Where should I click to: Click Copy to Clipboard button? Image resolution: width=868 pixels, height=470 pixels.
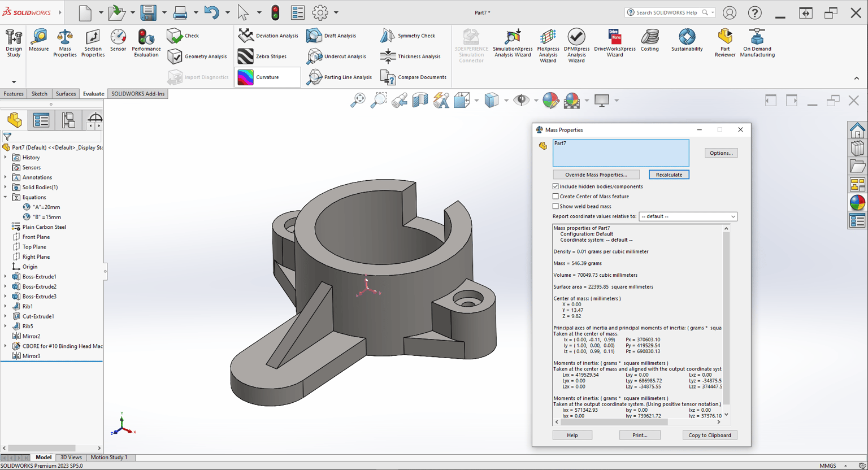(709, 435)
